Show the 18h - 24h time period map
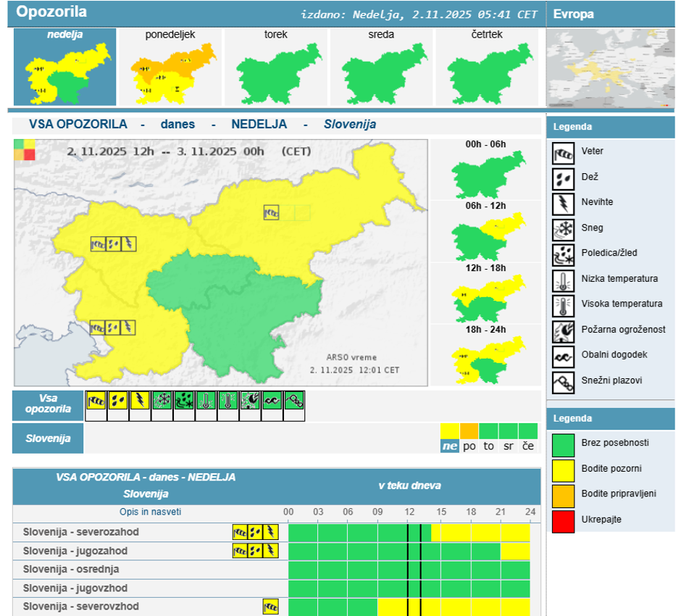681x616 pixels. (x=486, y=360)
